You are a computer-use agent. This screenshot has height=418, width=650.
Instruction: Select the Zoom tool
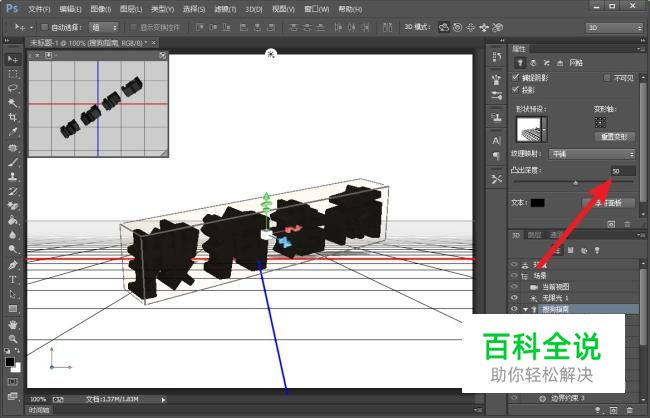click(x=13, y=339)
